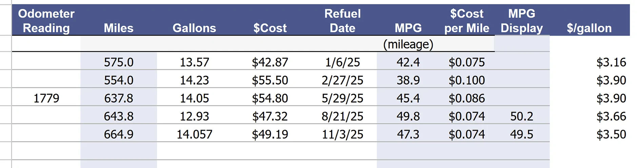Select the (mileage) label cell

point(408,44)
